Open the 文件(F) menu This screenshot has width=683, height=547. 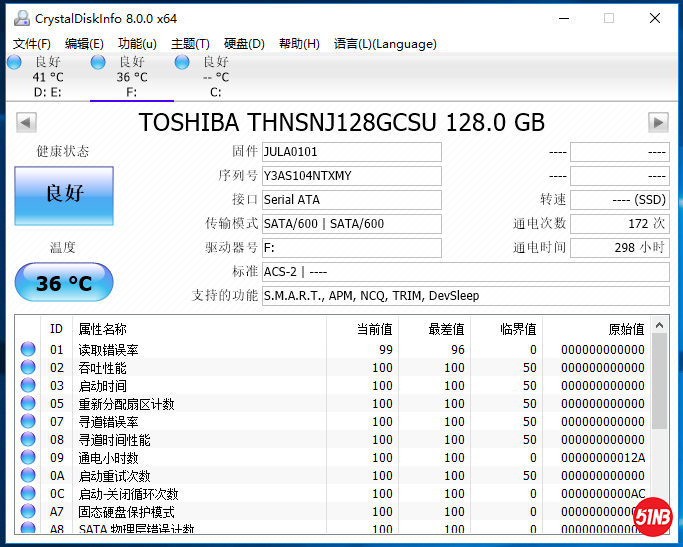pos(31,44)
